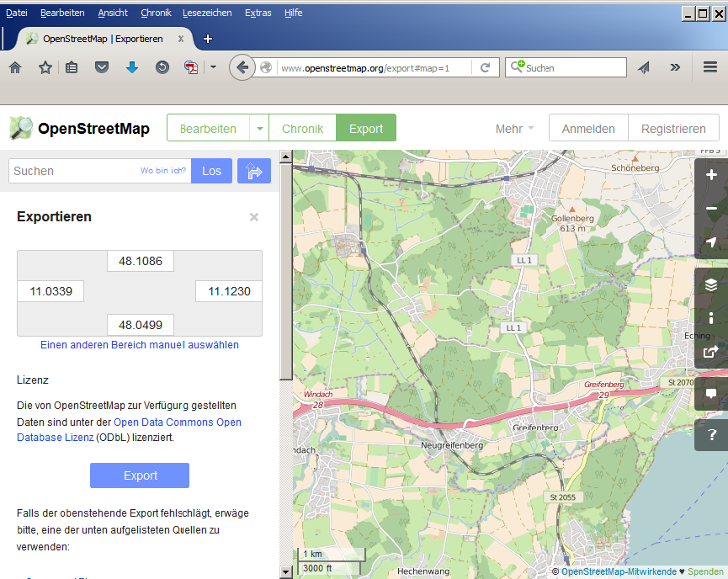Click the Registrieren button
This screenshot has height=579, width=728.
pyautogui.click(x=673, y=129)
